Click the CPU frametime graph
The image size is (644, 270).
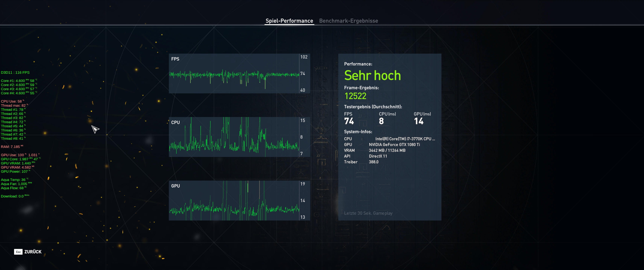(x=234, y=137)
